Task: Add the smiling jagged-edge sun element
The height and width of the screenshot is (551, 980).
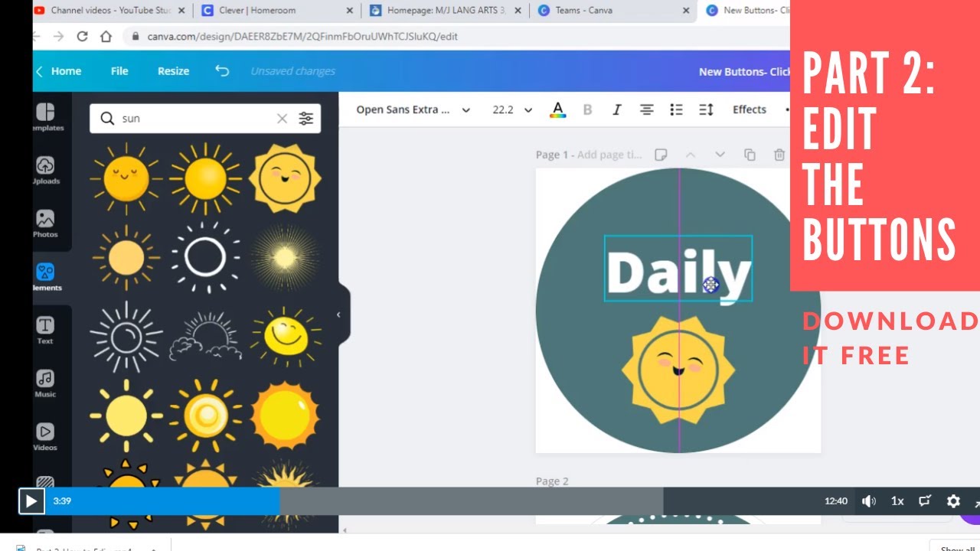Action: pyautogui.click(x=285, y=178)
